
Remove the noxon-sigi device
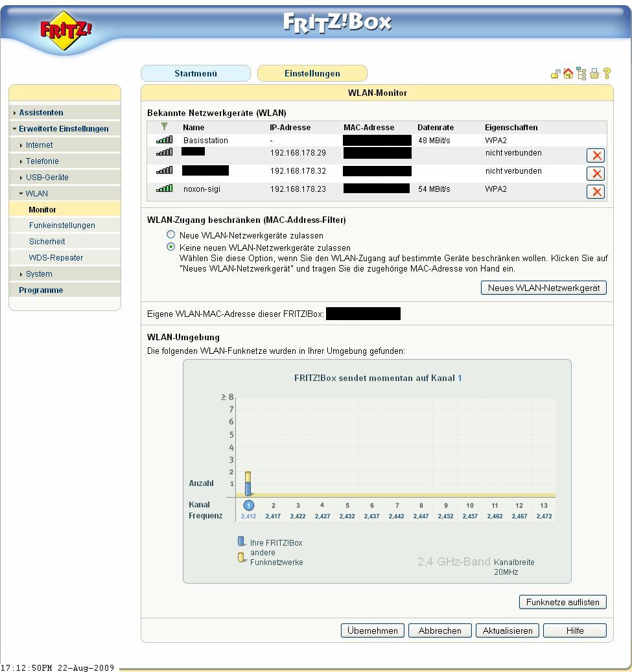pyautogui.click(x=596, y=192)
